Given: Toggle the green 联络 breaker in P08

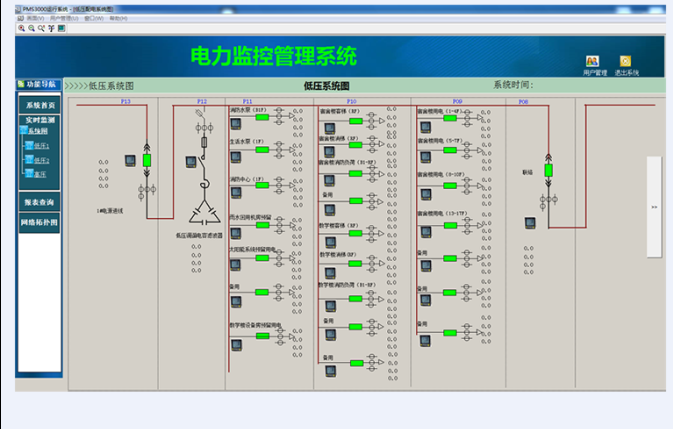Looking at the screenshot, I should coord(548,170).
